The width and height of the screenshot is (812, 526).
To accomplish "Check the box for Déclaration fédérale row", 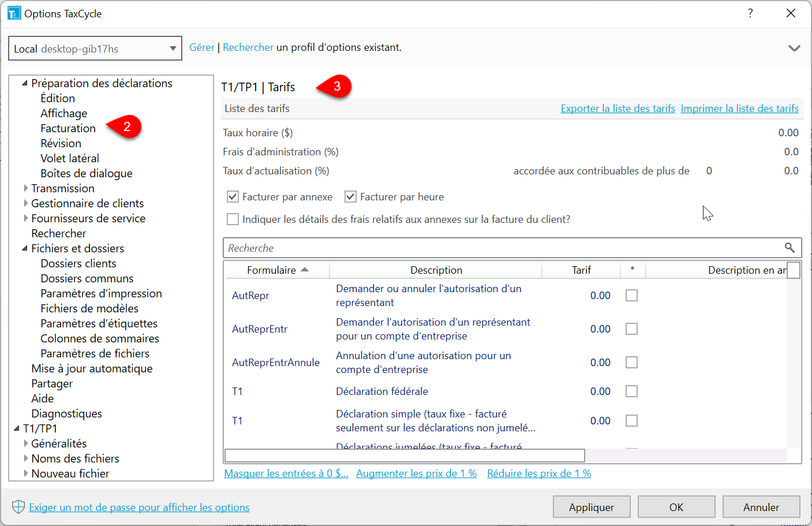I will click(x=632, y=391).
